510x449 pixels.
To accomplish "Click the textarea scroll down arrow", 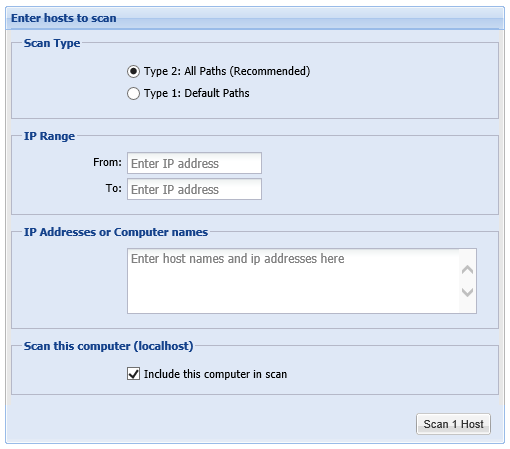I will [468, 292].
